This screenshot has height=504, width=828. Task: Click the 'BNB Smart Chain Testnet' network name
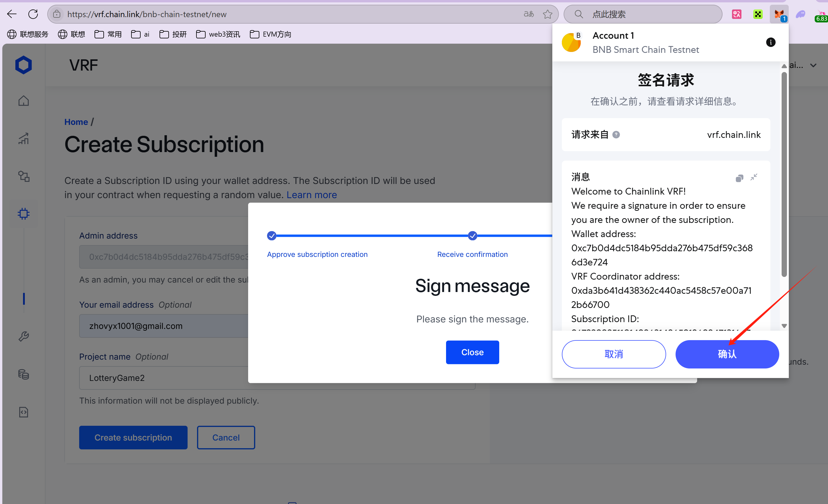tap(645, 50)
